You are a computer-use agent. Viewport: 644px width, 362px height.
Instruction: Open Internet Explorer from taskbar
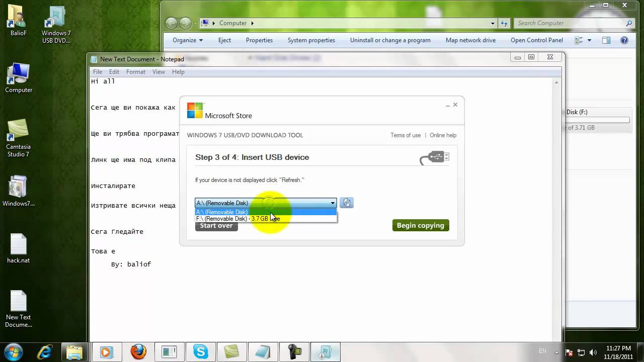45,351
